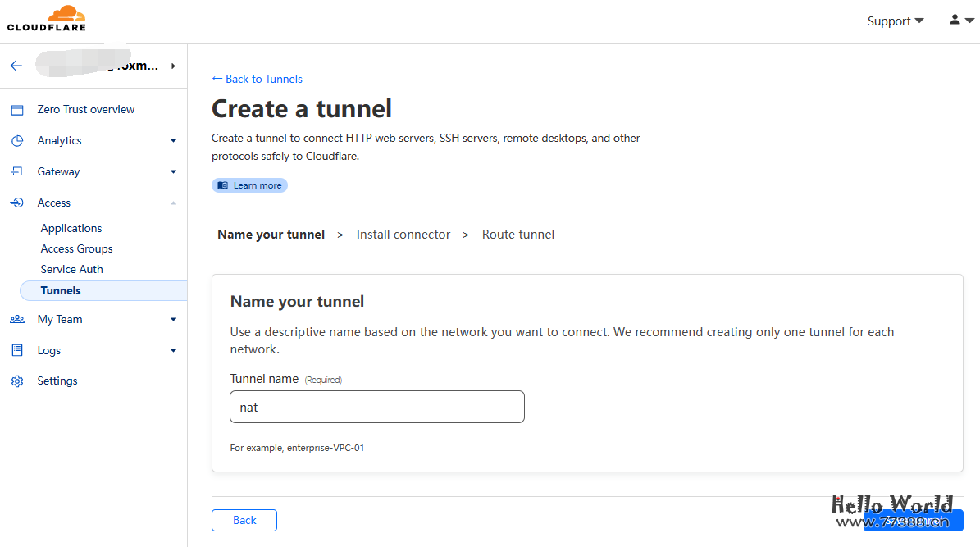Select Access Groups in sidebar
The image size is (980, 547).
point(76,249)
